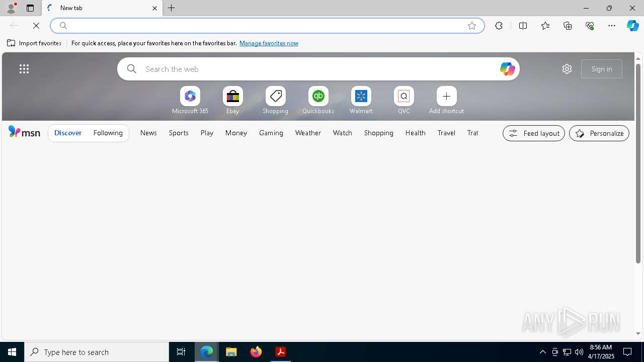This screenshot has height=362, width=644.
Task: Open the Copilot sidebar
Action: [x=633, y=26]
